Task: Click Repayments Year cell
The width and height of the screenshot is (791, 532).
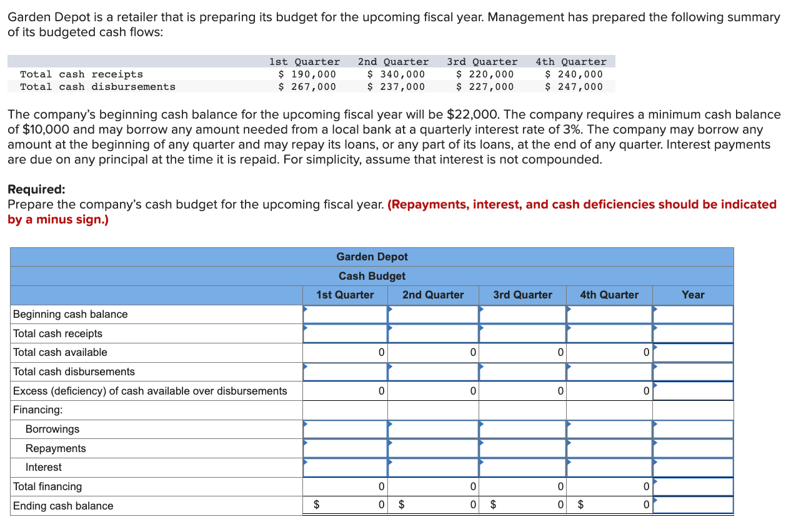Action: point(693,448)
